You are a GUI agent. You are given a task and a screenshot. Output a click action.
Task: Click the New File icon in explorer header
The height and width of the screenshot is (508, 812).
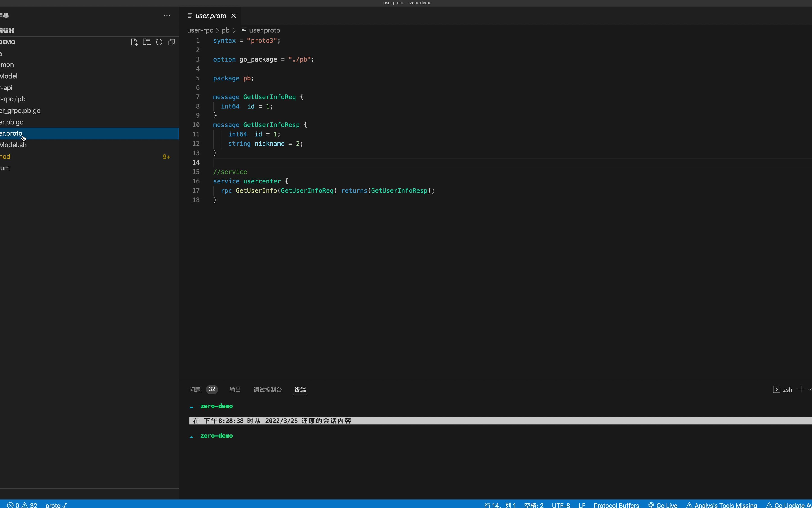(134, 42)
